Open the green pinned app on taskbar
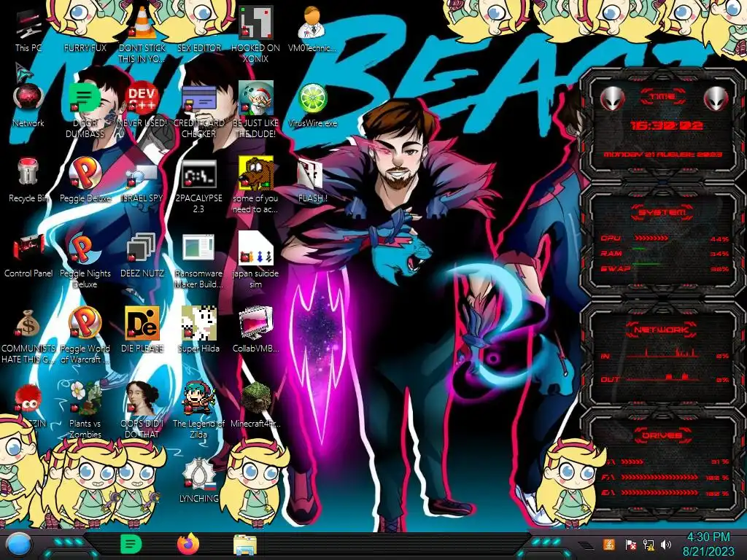The image size is (747, 560). [131, 544]
